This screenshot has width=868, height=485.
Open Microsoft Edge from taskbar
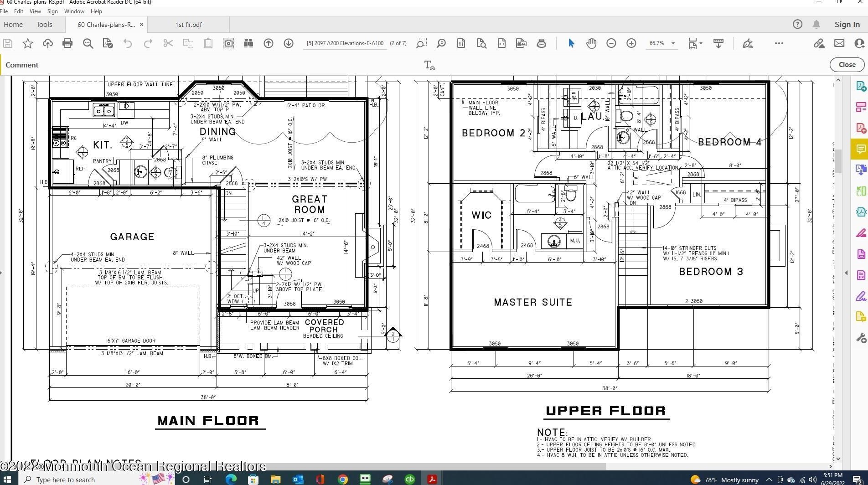(231, 479)
